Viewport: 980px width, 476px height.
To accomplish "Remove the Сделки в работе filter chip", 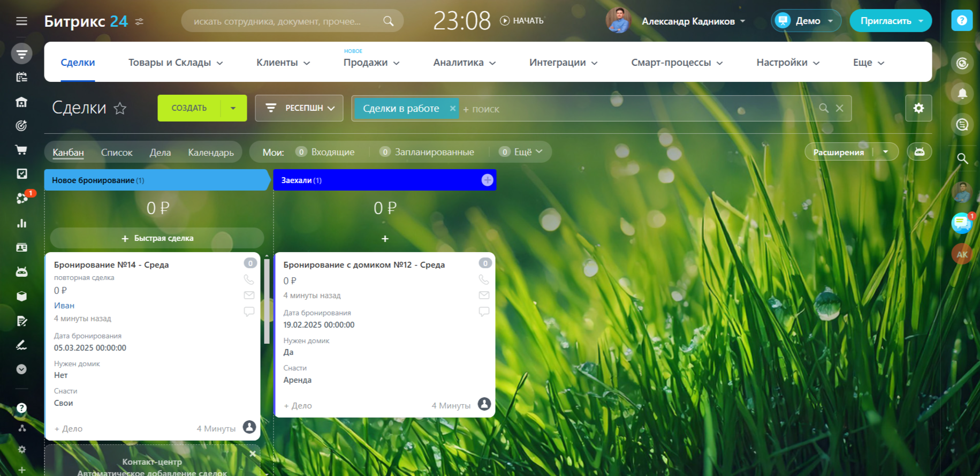I will click(453, 108).
